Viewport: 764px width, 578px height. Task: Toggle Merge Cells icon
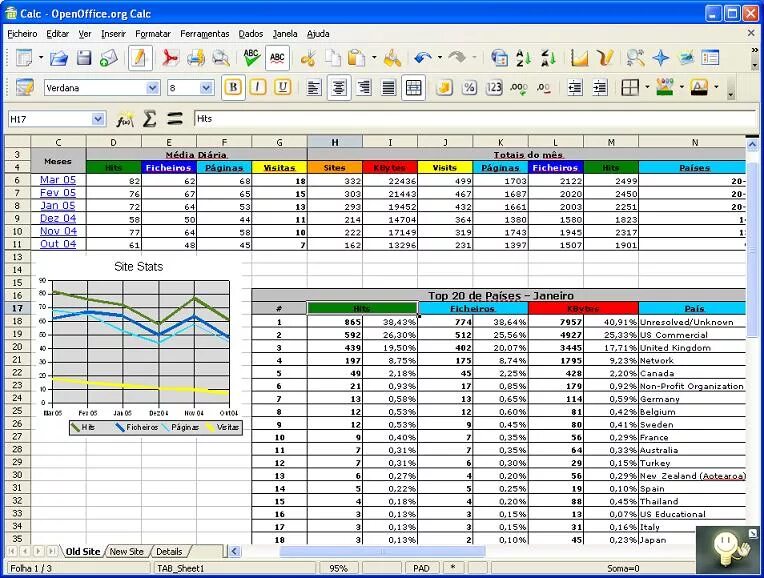tap(413, 88)
